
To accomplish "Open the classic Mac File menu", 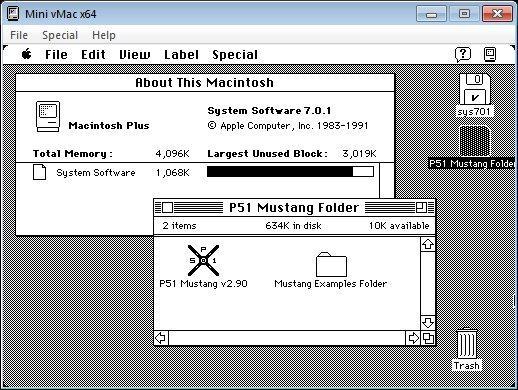I will pos(56,55).
